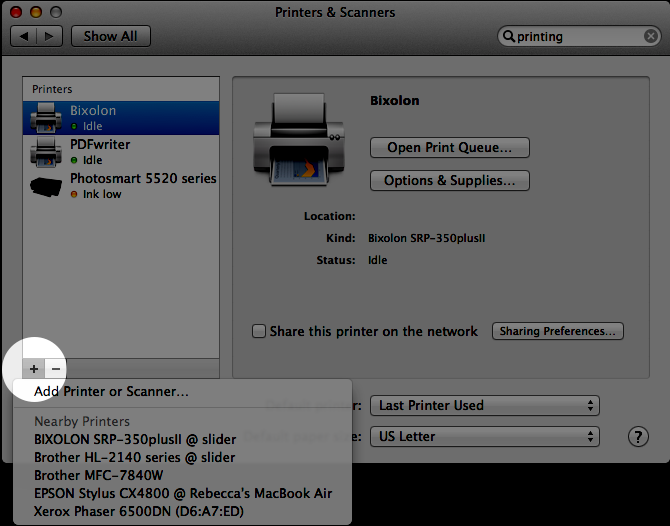Open help with the question mark button
Viewport: 670px width, 526px height.
coord(638,436)
